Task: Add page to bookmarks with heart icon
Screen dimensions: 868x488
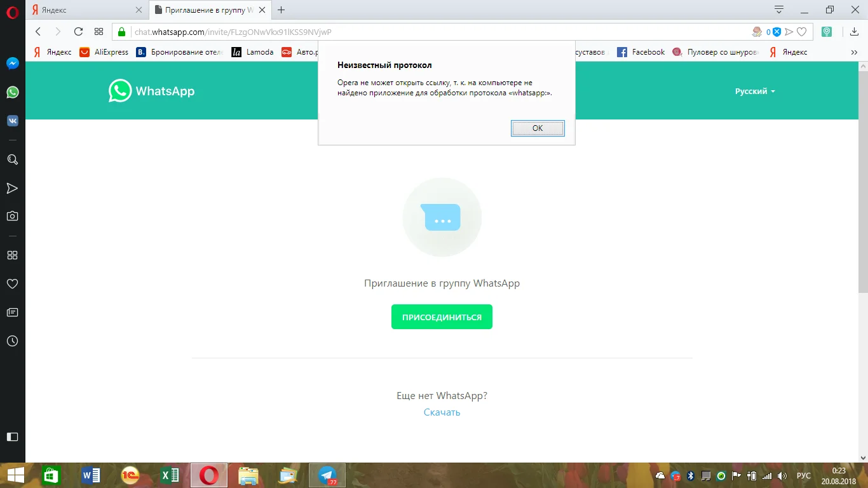Action: [x=802, y=32]
